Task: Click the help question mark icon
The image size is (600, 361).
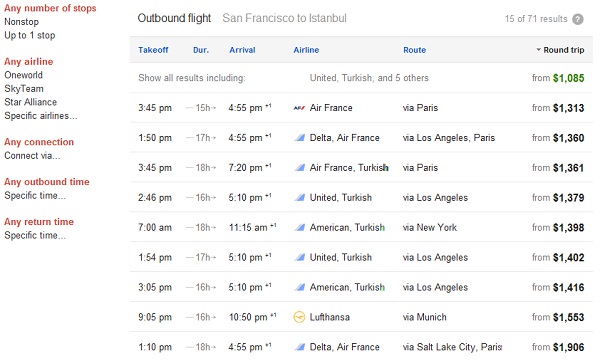Action: [577, 19]
